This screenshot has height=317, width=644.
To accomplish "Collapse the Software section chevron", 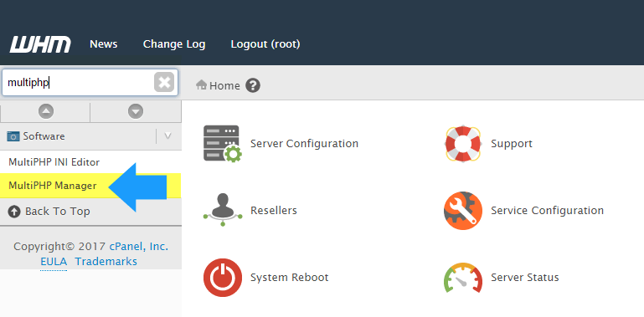I will 167,136.
